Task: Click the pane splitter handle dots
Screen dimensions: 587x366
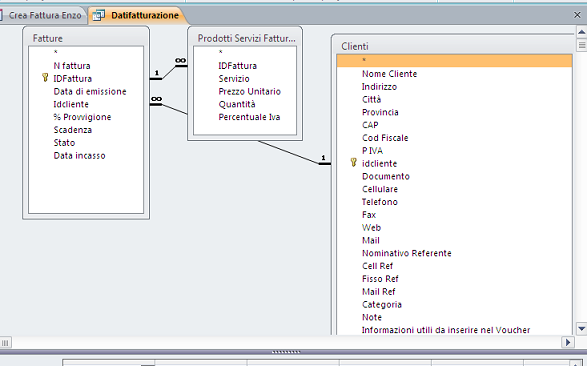Action: point(286,352)
